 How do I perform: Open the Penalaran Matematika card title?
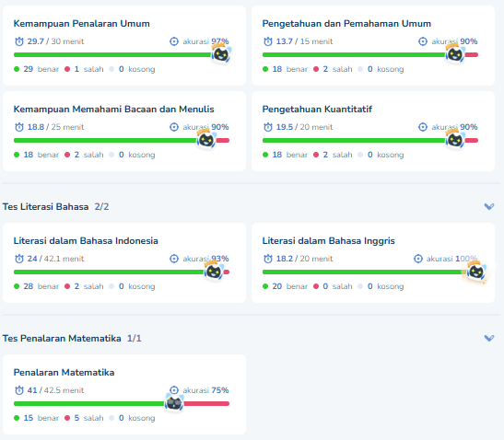click(64, 373)
